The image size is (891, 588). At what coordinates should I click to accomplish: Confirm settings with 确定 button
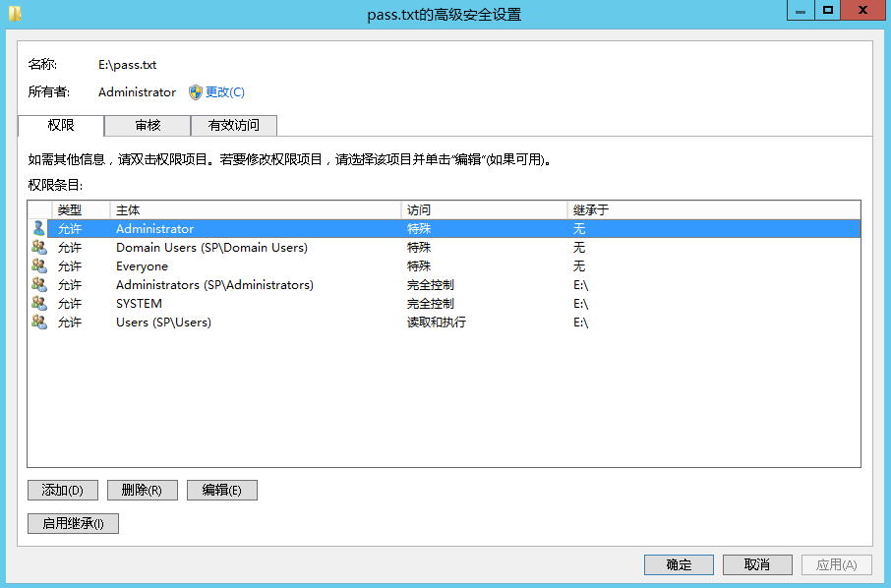[x=679, y=564]
